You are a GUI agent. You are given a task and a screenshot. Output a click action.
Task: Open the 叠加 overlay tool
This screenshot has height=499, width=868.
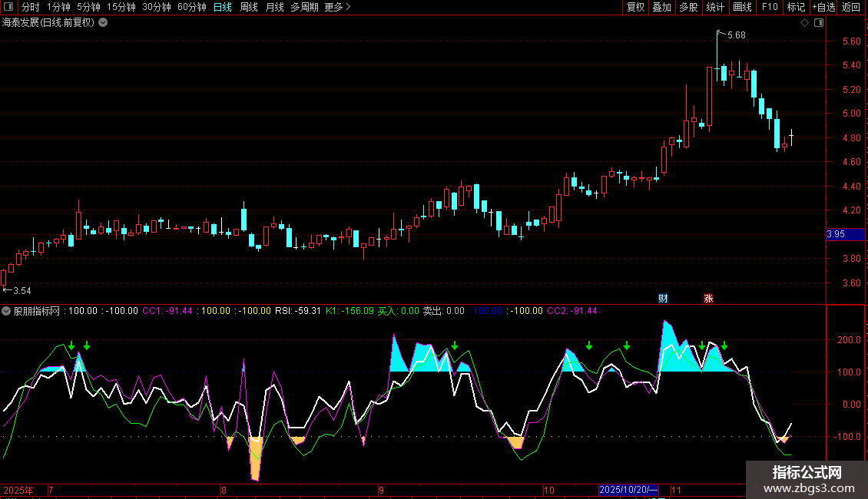click(x=661, y=8)
